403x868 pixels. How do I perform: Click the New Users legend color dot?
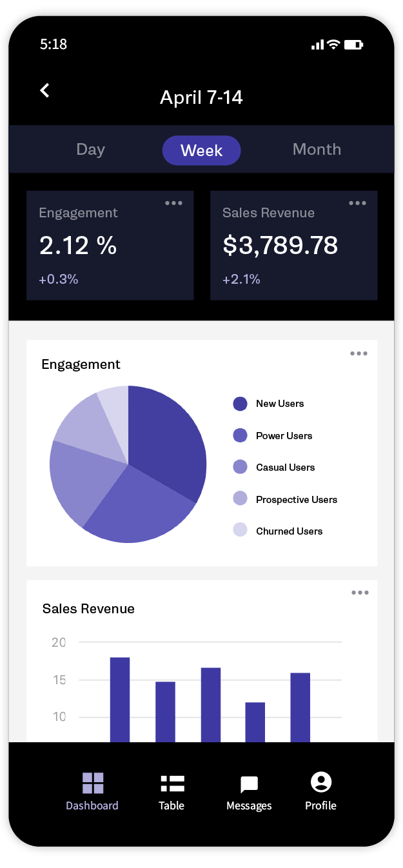240,404
